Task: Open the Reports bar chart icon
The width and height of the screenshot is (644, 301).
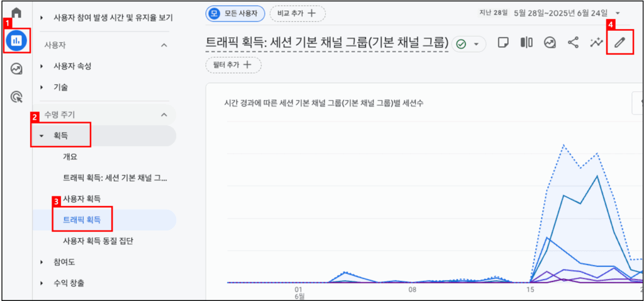Action: click(17, 40)
